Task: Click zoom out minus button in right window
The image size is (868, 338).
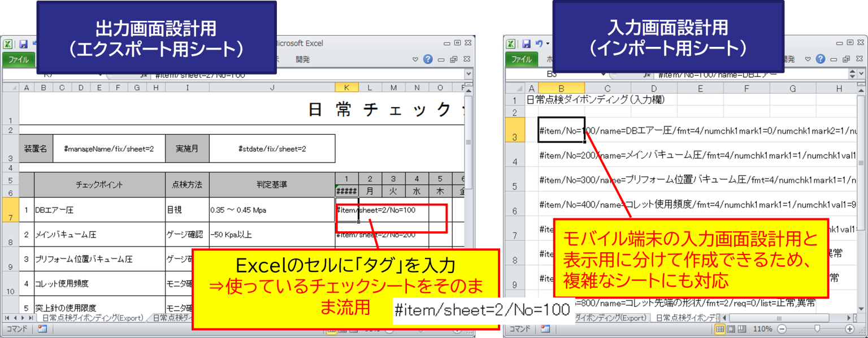Action: pyautogui.click(x=782, y=329)
